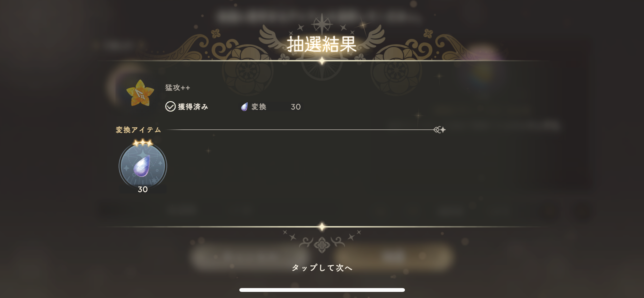The width and height of the screenshot is (644, 298).
Task: Tap the three gold stars above the crystal
Action: click(143, 143)
